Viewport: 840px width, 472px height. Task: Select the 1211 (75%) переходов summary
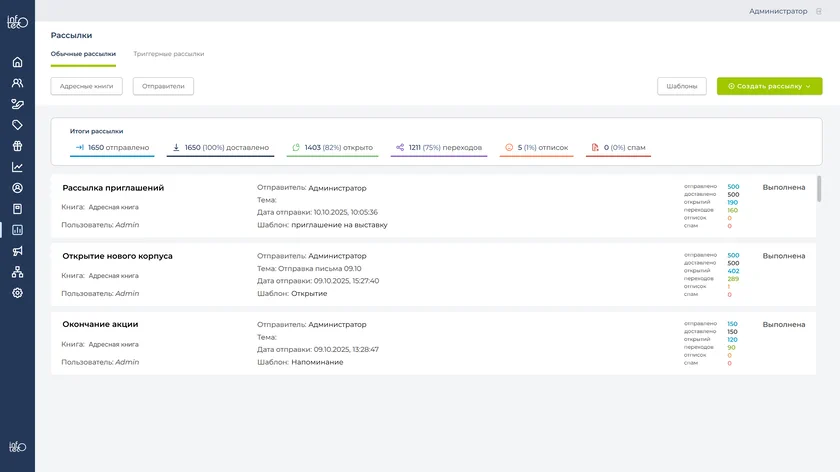pos(439,147)
